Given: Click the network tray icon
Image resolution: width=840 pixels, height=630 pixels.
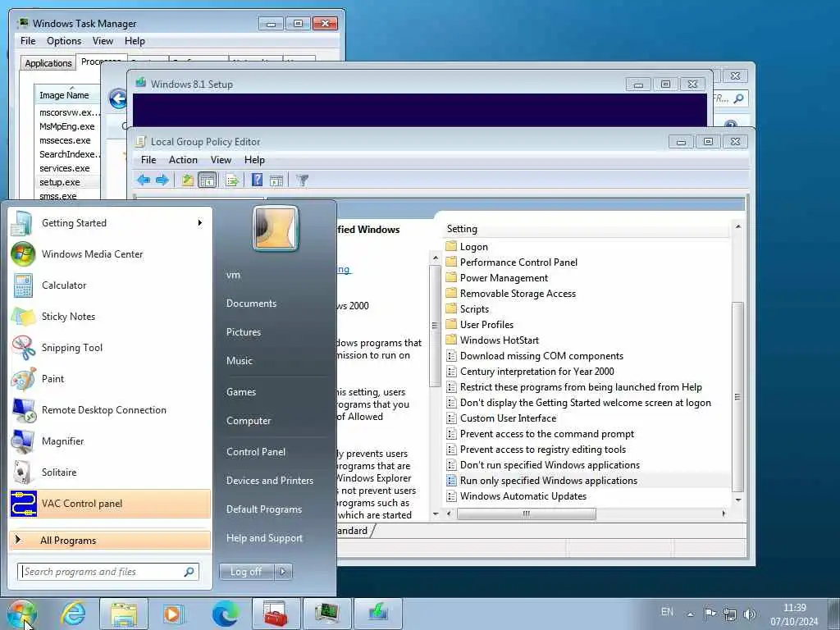Looking at the screenshot, I should [x=729, y=614].
